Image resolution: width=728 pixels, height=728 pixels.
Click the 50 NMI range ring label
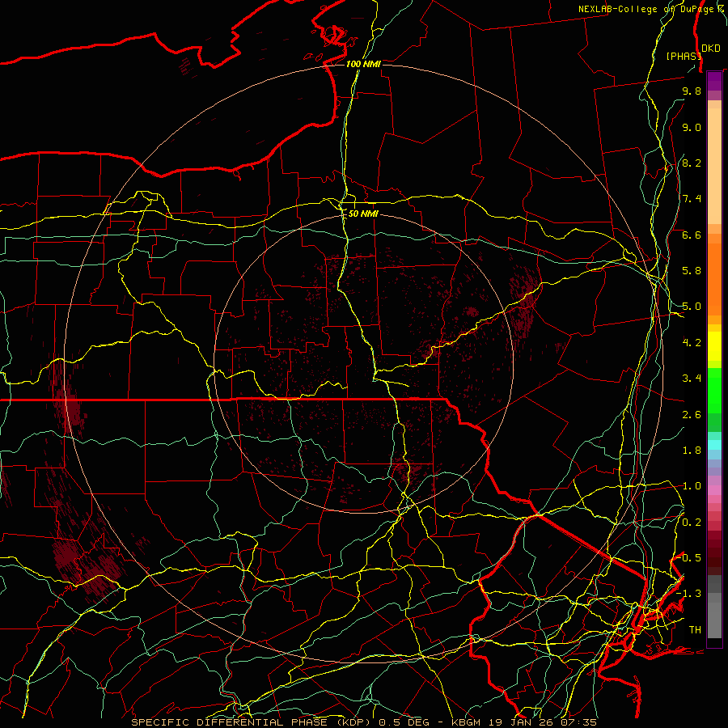(363, 214)
